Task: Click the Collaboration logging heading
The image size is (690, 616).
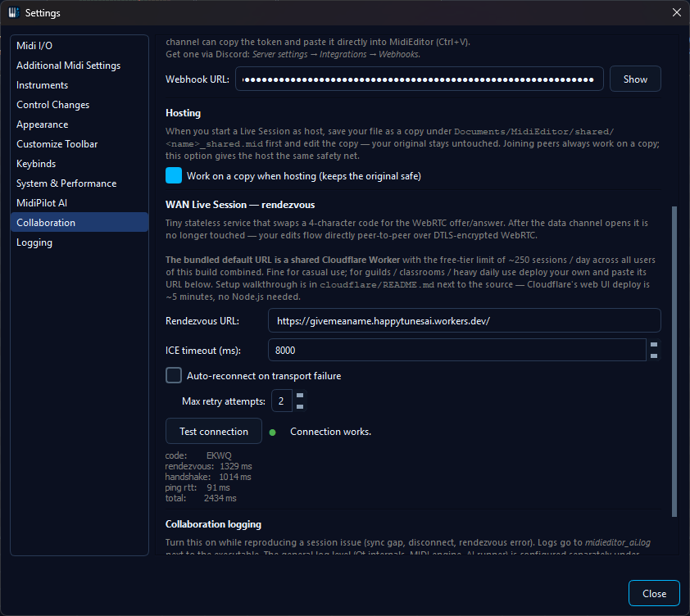Action: (x=213, y=524)
